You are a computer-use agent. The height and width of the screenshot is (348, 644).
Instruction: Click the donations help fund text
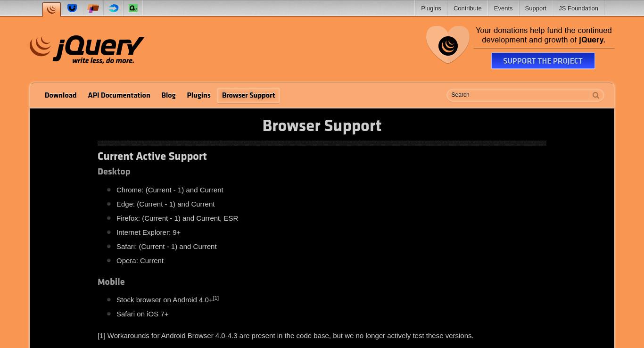pos(544,35)
